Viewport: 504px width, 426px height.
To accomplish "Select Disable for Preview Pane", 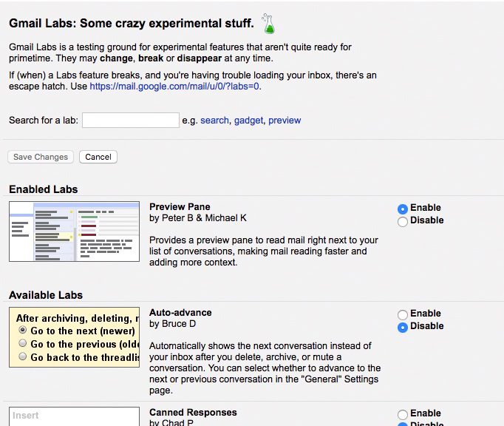I will (403, 221).
